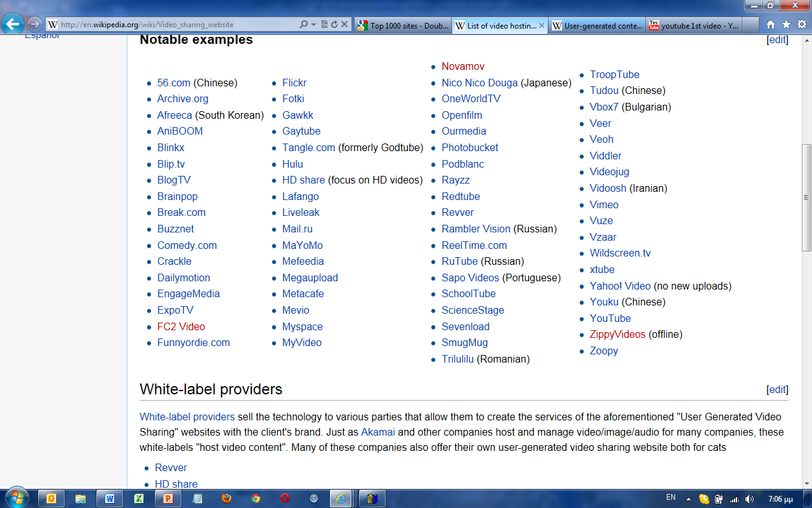812x508 pixels.
Task: Open Windows Explorer folder taskbar icon
Action: (x=81, y=498)
